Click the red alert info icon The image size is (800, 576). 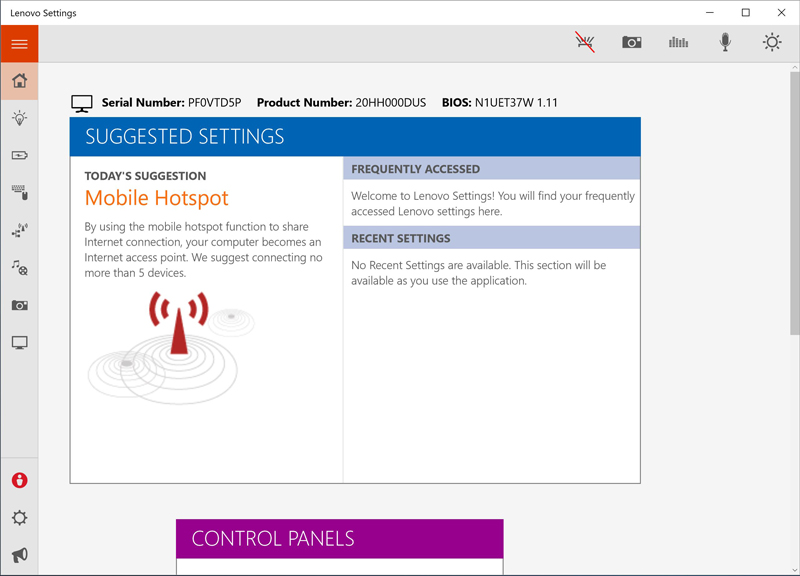tap(19, 480)
